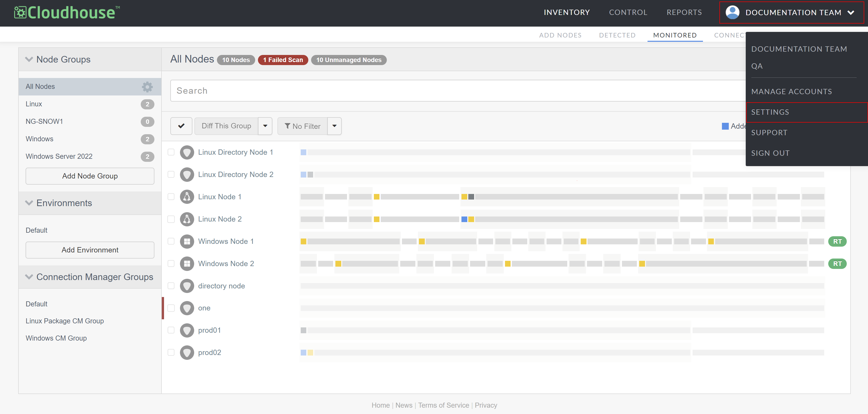Click Diff This Group button
868x414 pixels.
(x=227, y=126)
